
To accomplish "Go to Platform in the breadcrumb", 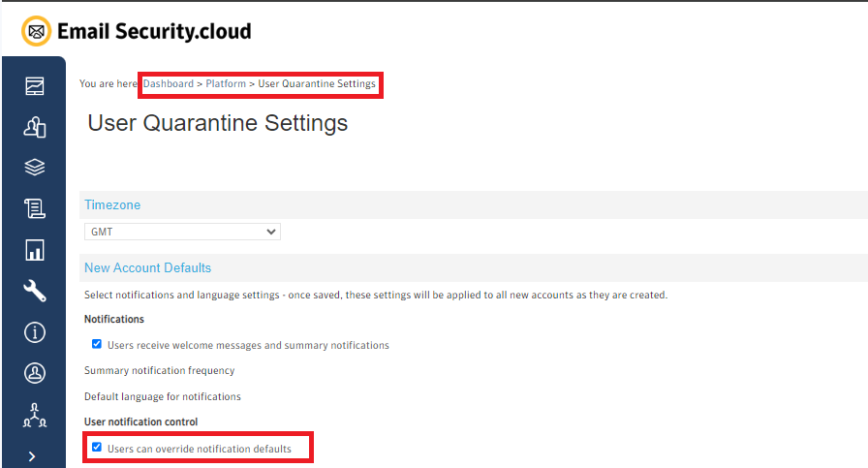I will click(226, 84).
